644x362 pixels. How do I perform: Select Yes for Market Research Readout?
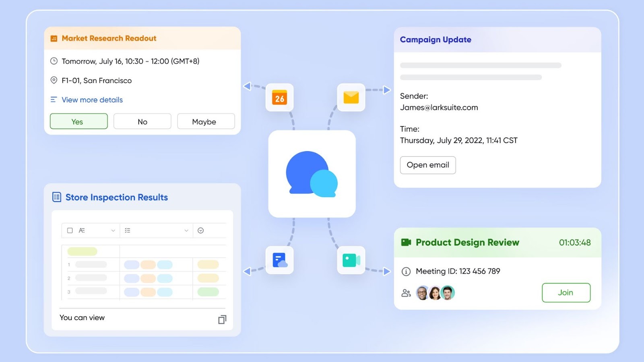coord(78,121)
